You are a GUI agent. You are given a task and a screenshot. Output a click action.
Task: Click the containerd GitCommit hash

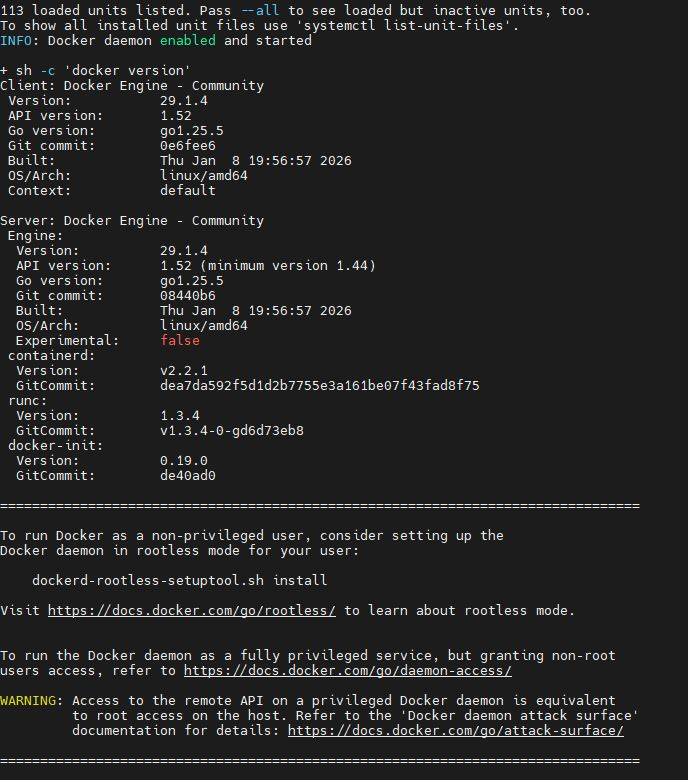pos(319,385)
